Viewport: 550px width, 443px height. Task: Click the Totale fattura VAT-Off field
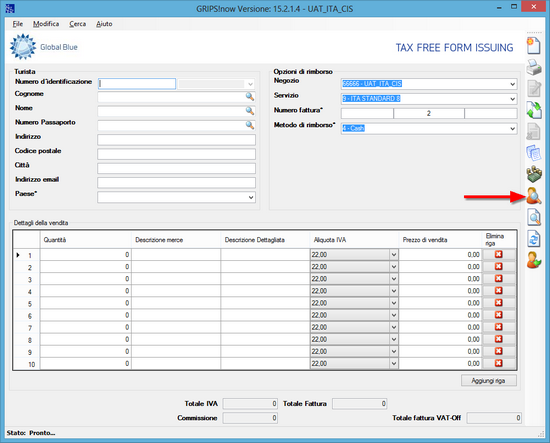(x=494, y=418)
